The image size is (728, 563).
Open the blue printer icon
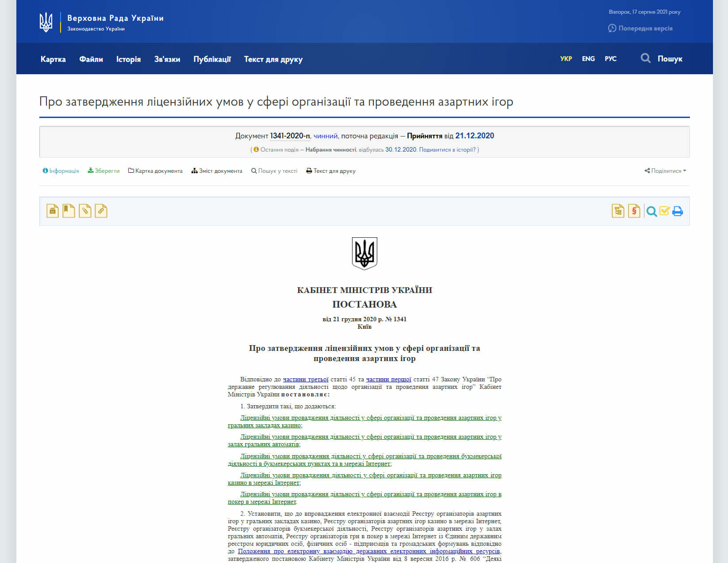[678, 211]
